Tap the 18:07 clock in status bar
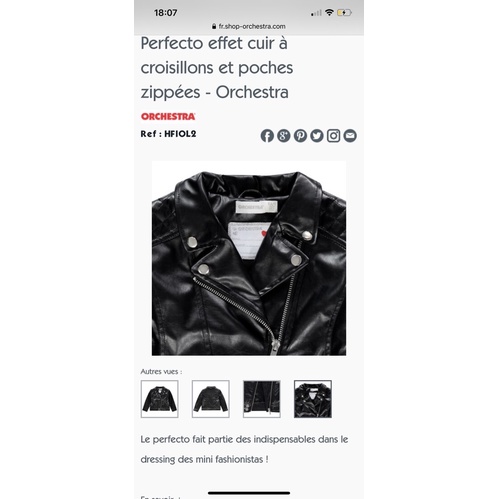 click(x=165, y=13)
